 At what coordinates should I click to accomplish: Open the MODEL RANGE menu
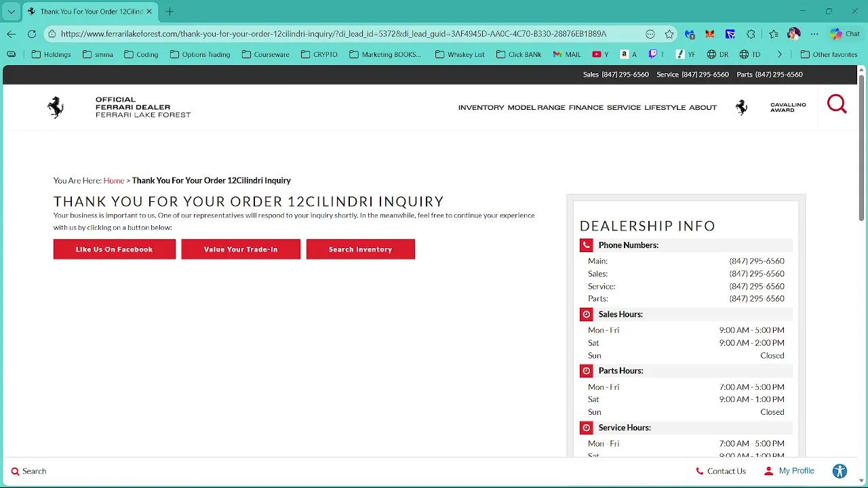[536, 108]
